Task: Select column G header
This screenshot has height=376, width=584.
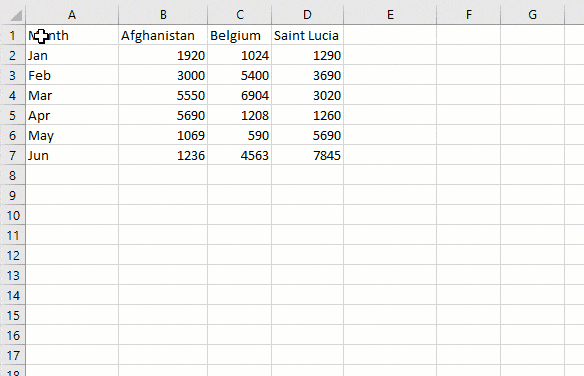Action: pyautogui.click(x=533, y=15)
